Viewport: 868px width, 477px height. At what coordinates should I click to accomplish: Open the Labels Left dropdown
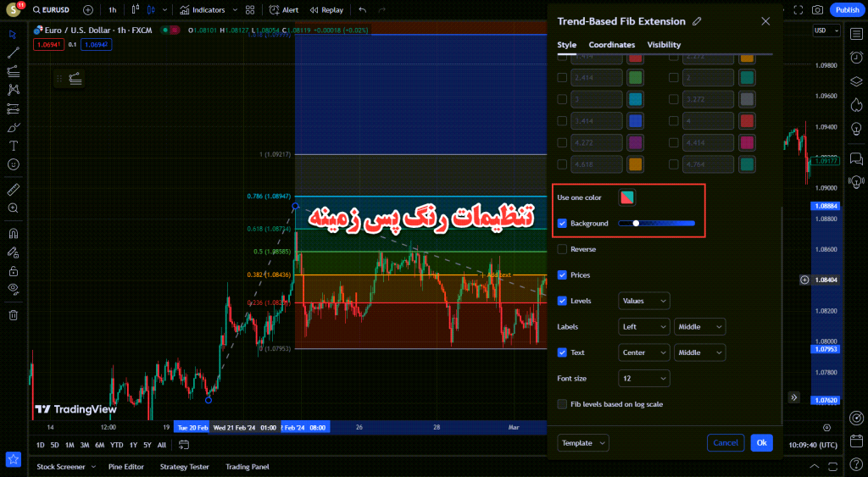coord(644,326)
